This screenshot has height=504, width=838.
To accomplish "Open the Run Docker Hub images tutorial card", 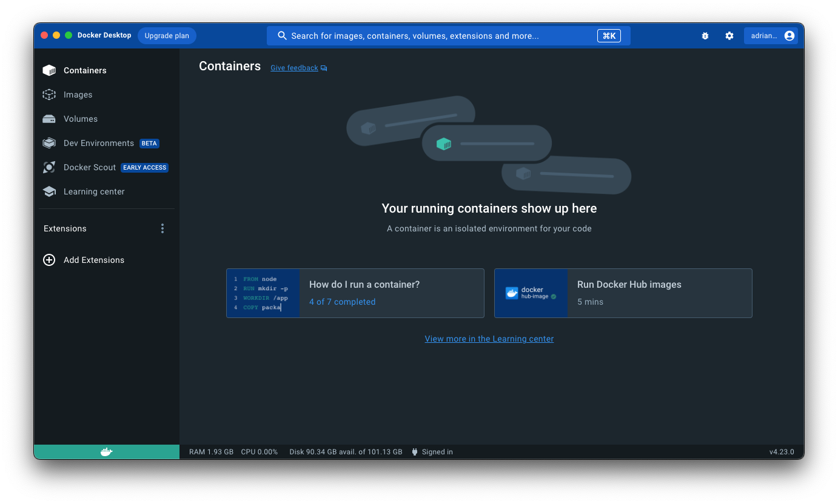I will click(x=623, y=293).
